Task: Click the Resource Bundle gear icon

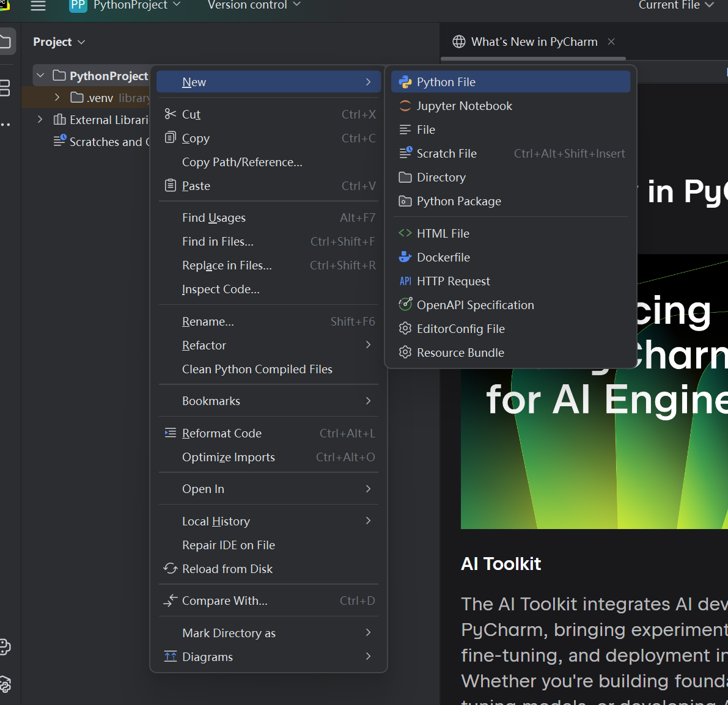Action: (x=405, y=352)
